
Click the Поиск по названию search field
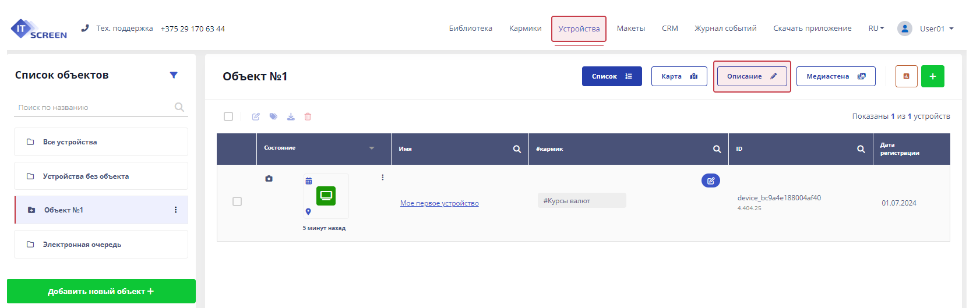pos(93,108)
